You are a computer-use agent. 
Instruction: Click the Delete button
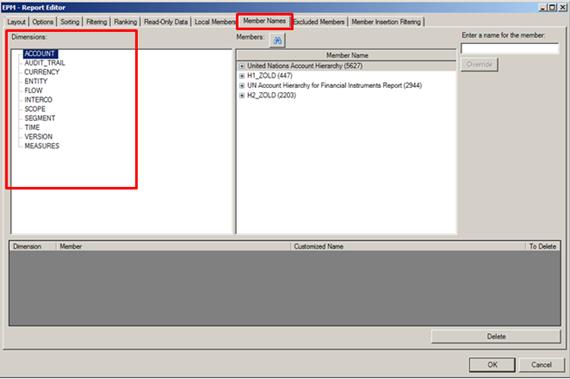[496, 336]
